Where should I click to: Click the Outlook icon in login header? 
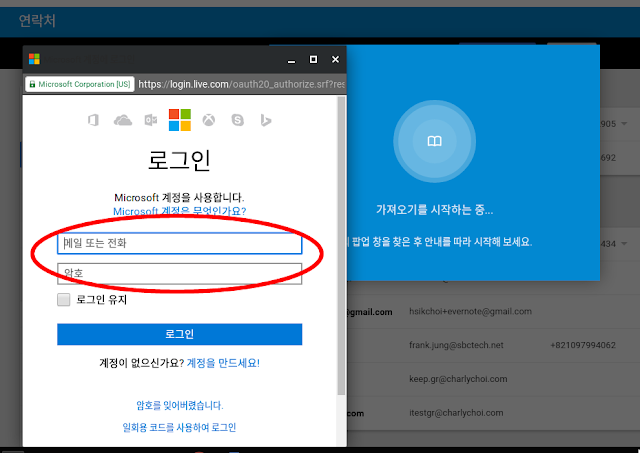click(151, 120)
